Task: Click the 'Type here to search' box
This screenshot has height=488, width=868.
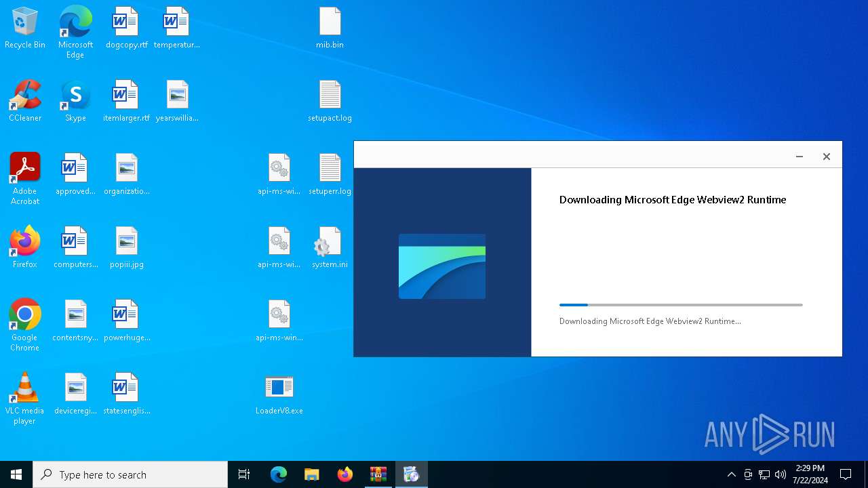Action: [x=130, y=474]
